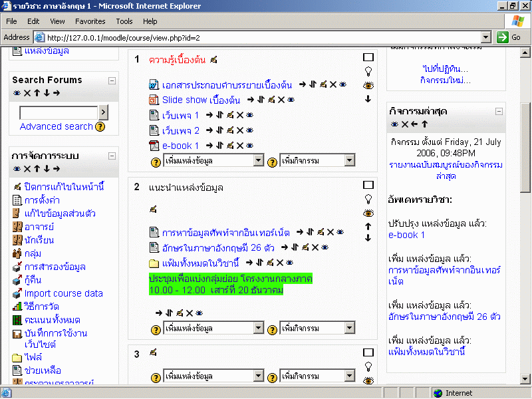Viewport: 532px width, 399px height.
Task: Open the Favorites menu
Action: tap(90, 21)
